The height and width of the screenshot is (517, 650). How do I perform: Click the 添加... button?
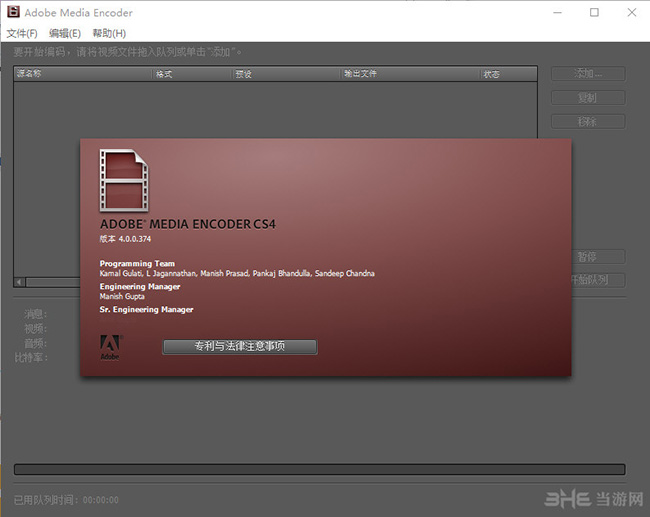pyautogui.click(x=588, y=74)
